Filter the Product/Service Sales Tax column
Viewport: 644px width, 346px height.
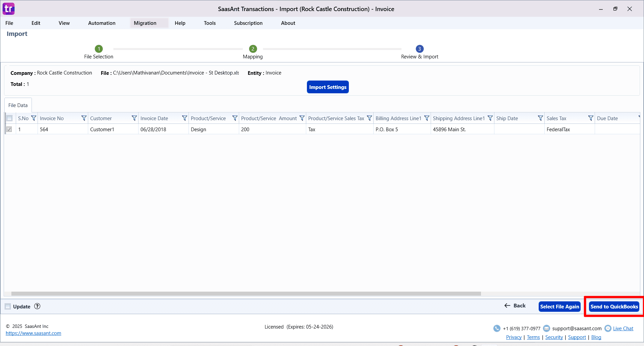pyautogui.click(x=369, y=118)
